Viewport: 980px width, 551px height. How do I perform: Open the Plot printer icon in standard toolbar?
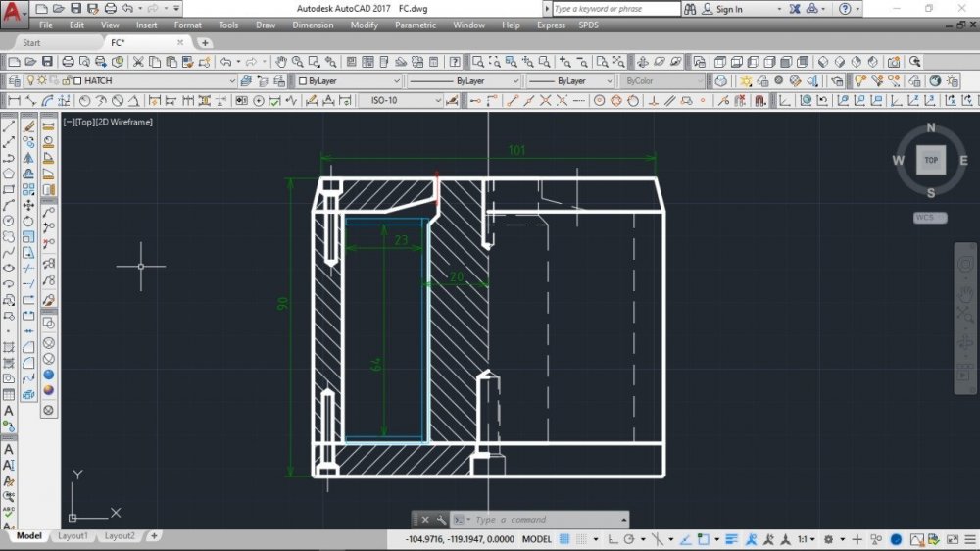(x=69, y=62)
